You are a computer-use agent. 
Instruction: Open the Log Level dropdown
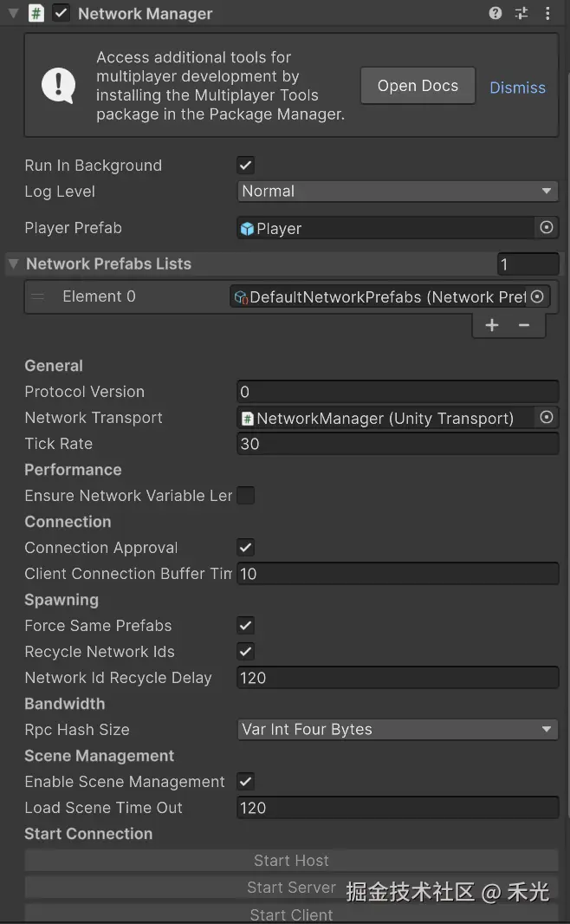coord(398,192)
